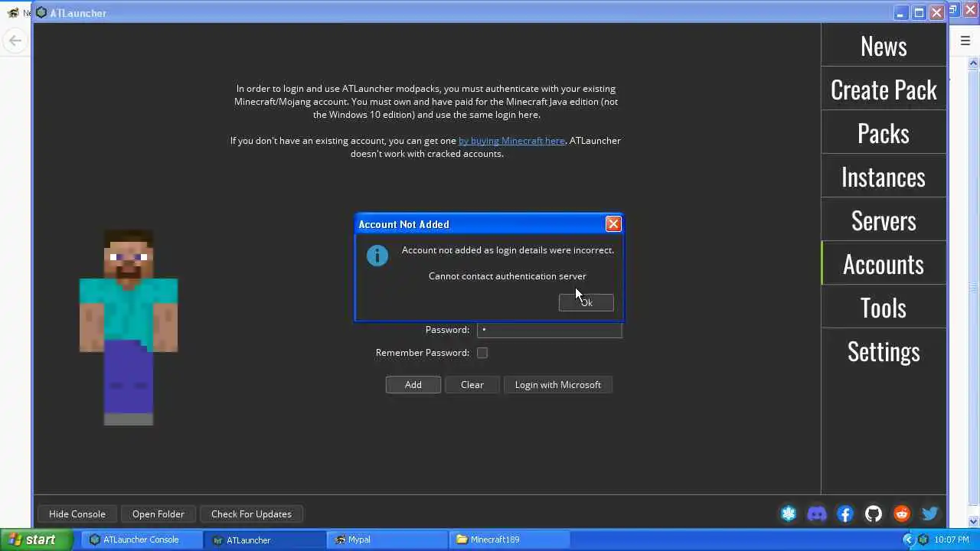Click the info icon in Account Not Added dialog

(377, 256)
